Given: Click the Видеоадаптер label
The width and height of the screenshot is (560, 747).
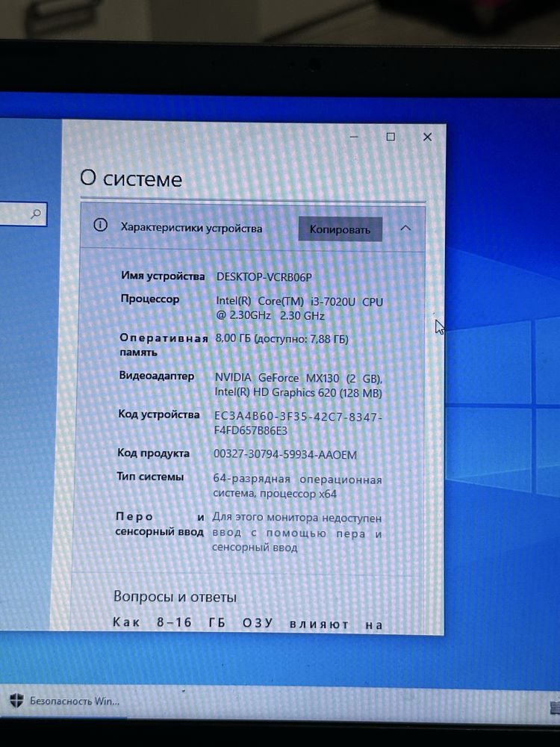Looking at the screenshot, I should pos(157,376).
